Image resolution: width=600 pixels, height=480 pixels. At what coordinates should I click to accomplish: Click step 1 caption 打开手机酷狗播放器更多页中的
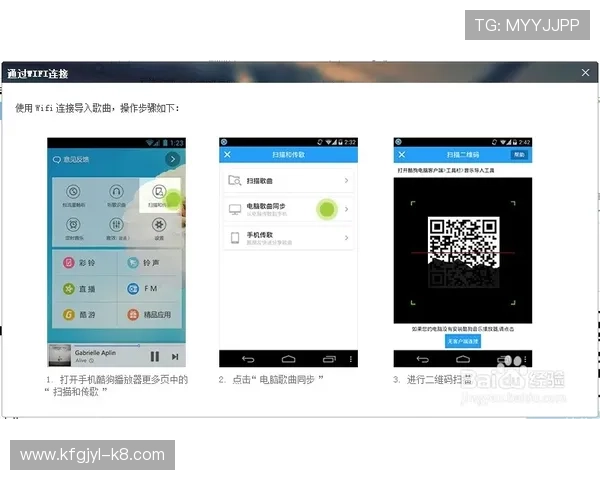(124, 379)
